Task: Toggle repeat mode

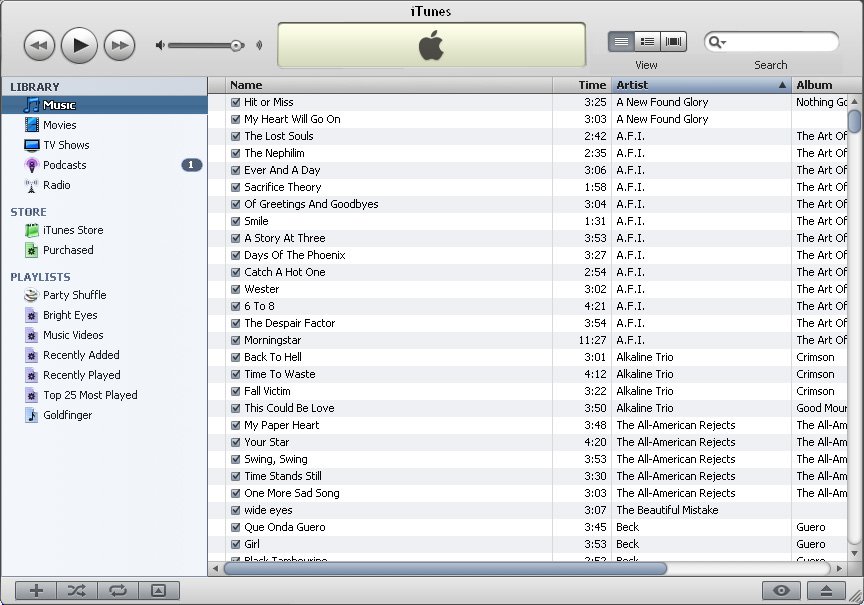Action: click(118, 591)
